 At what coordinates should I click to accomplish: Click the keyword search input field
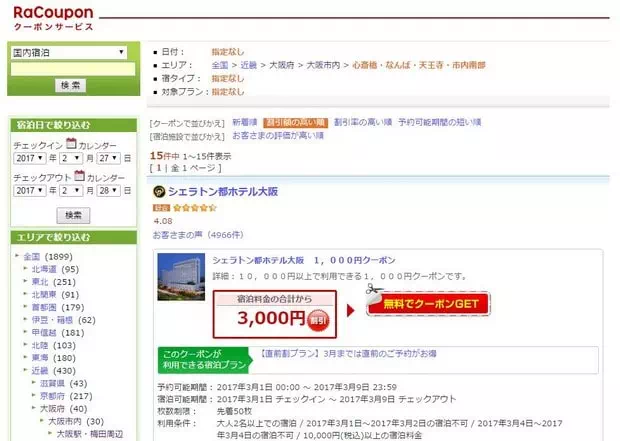pos(73,69)
